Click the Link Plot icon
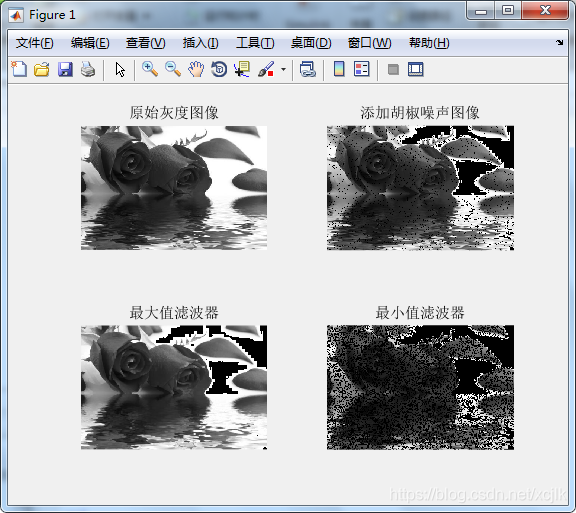Viewport: 576px width, 513px height. pyautogui.click(x=307, y=69)
